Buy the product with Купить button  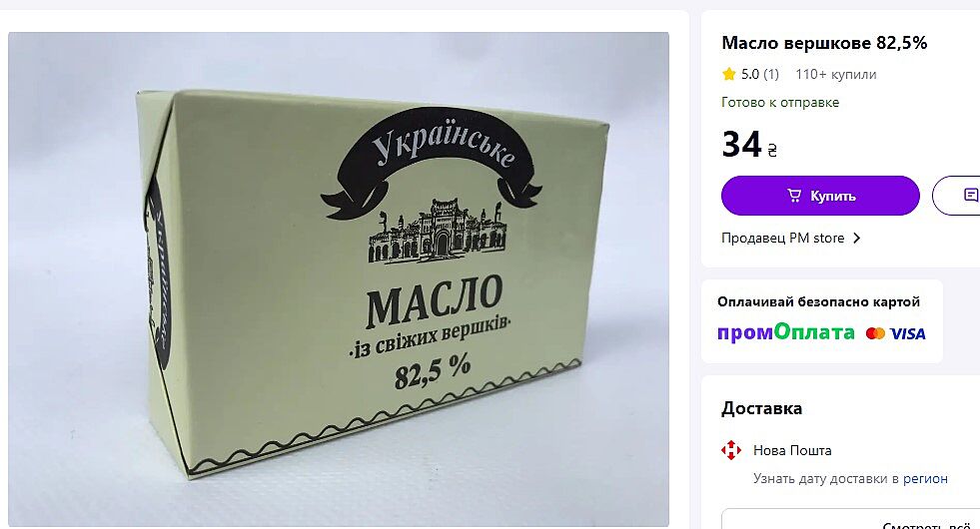[820, 196]
